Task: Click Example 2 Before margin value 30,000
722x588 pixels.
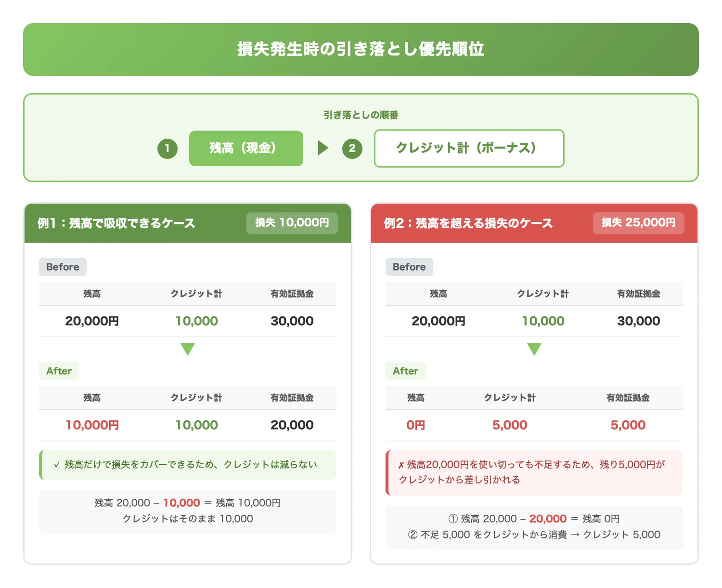Action: tap(639, 321)
